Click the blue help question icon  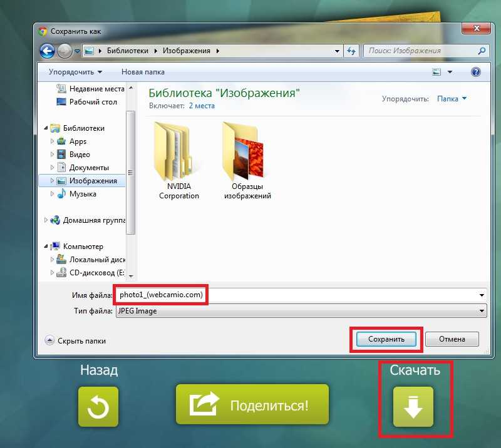click(475, 72)
